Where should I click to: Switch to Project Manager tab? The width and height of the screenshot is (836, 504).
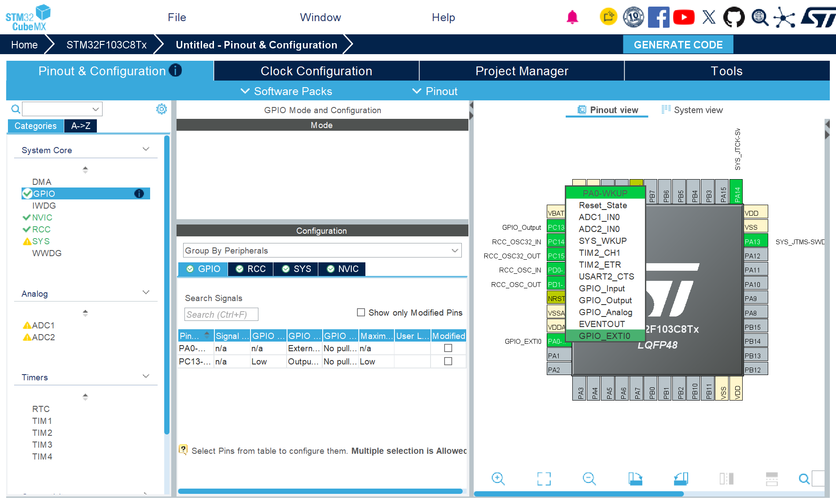[x=522, y=71]
